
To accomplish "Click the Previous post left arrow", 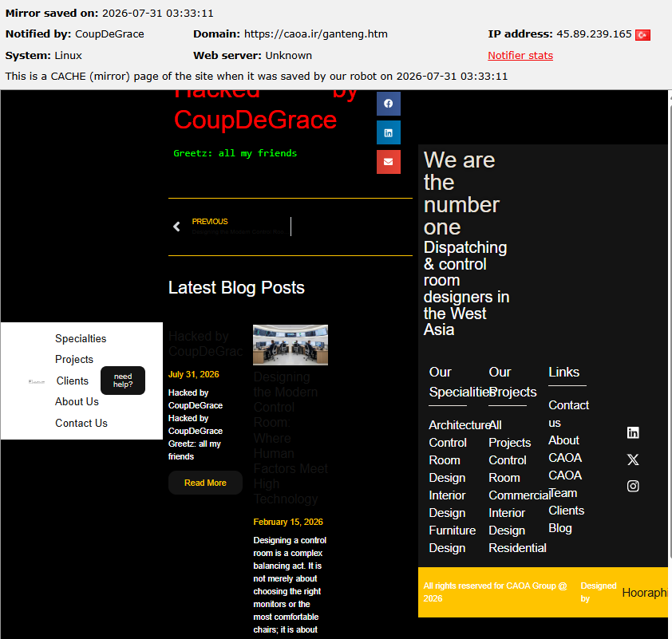I will click(176, 227).
